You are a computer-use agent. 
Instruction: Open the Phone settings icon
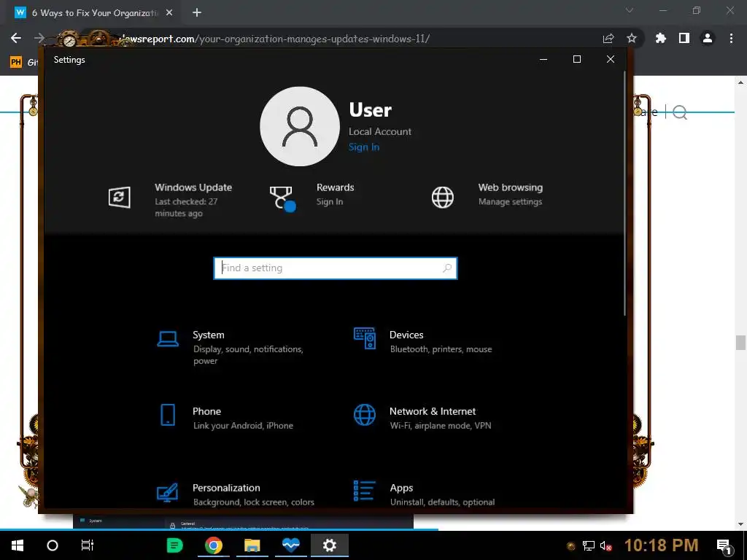point(168,415)
